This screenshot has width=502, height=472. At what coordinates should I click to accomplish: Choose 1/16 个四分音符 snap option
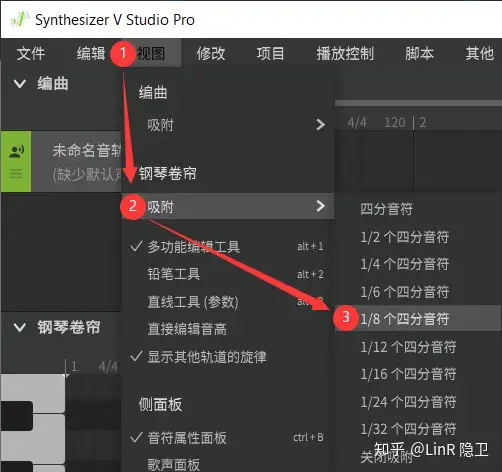click(x=418, y=374)
